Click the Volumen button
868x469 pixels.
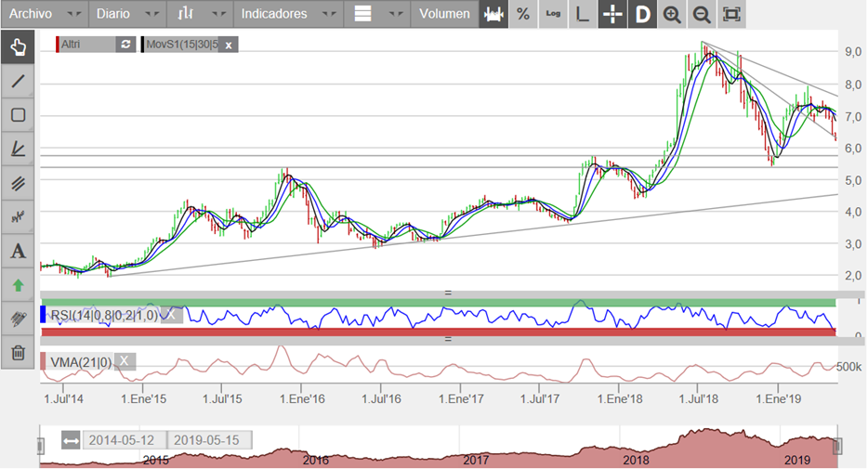(444, 14)
